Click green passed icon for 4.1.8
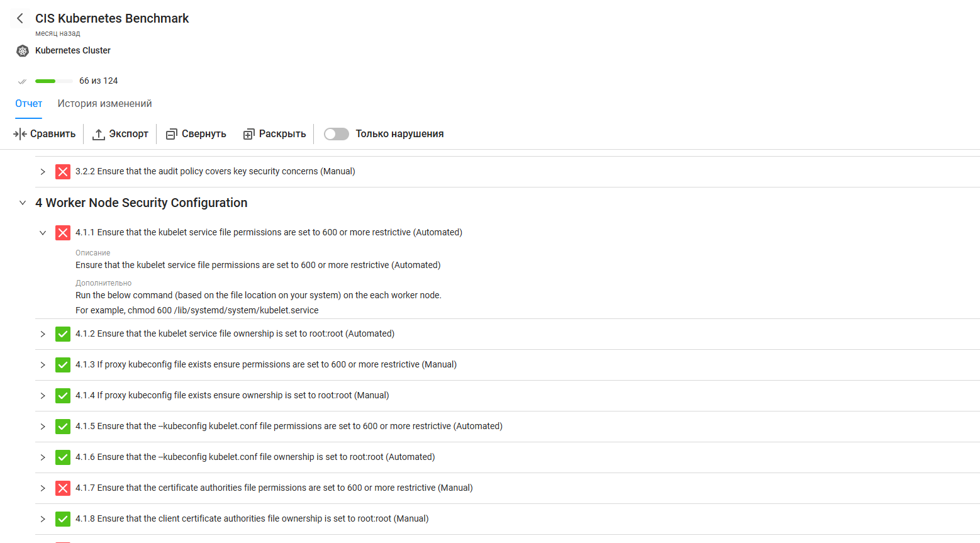 tap(63, 519)
